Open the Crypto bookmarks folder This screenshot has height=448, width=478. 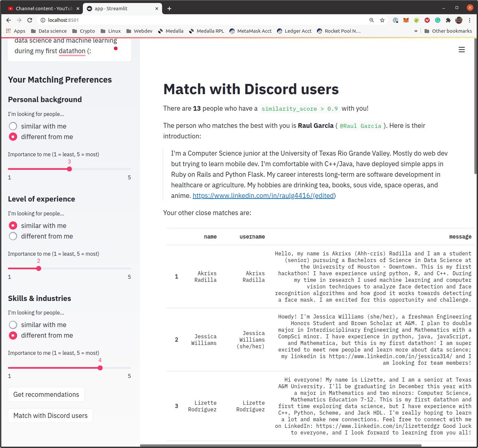pyautogui.click(x=84, y=31)
